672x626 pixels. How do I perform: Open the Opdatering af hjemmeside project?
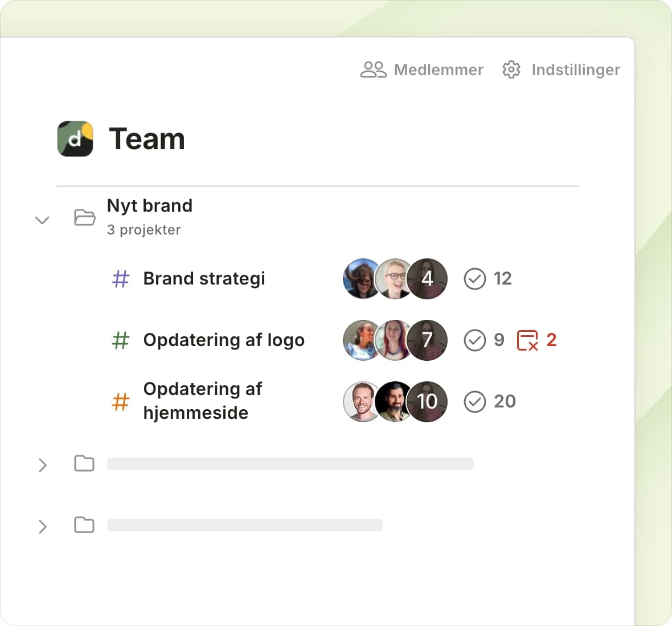pos(202,401)
